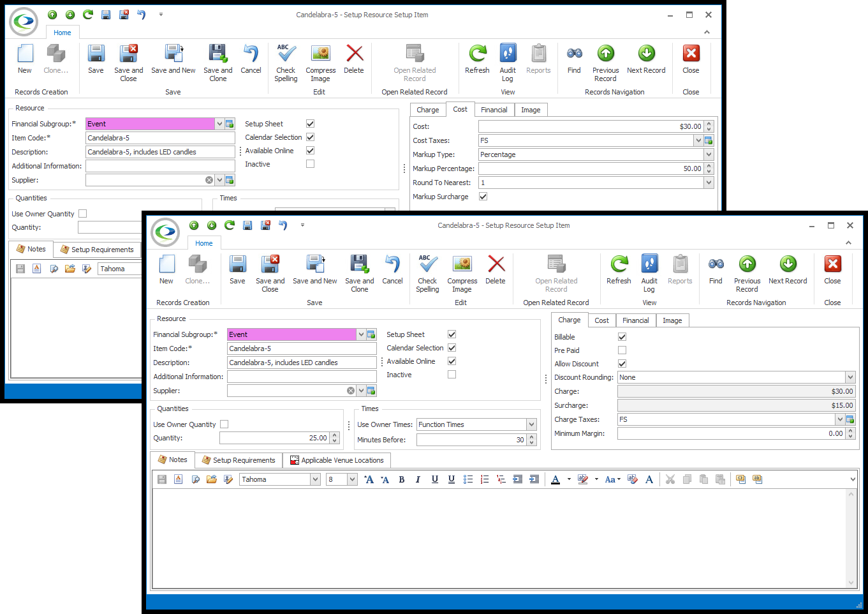Screen dimensions: 868x614
Task: Click Delete in the back window ribbon
Action: click(x=354, y=59)
